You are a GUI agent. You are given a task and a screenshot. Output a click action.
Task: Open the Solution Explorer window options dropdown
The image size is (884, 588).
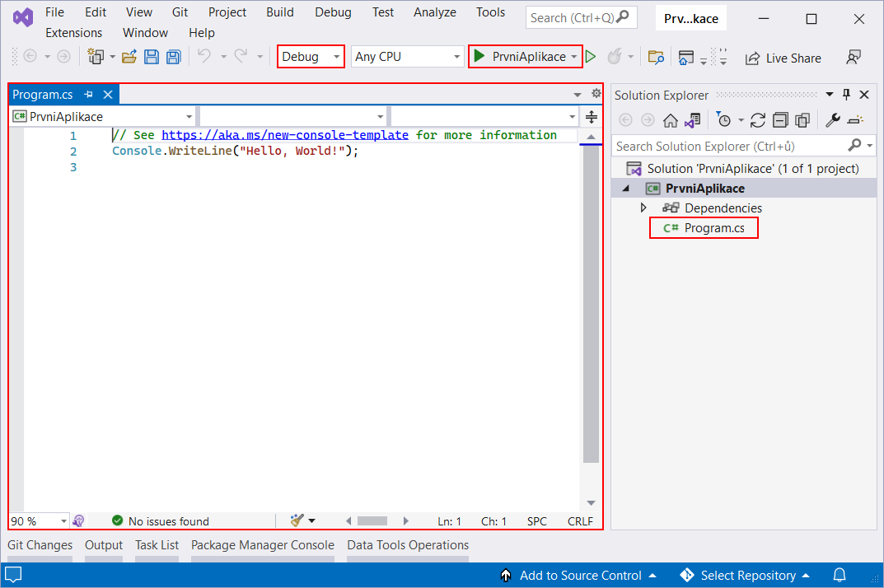tap(830, 94)
